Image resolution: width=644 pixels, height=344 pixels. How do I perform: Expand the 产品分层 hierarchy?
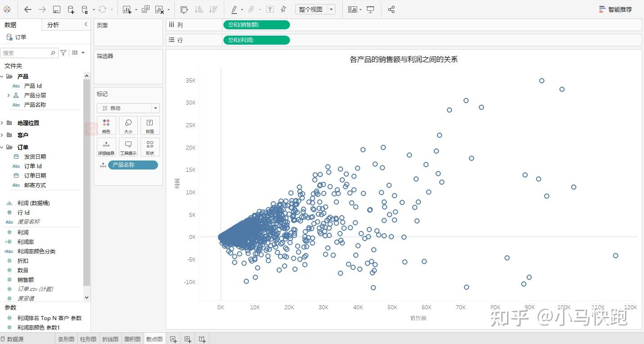(8, 95)
